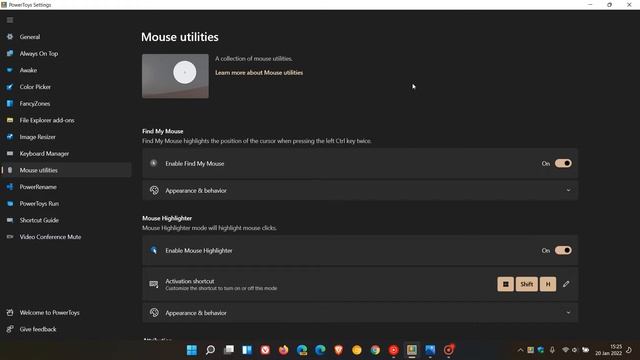Go to Awake settings
640x360 pixels.
coord(28,70)
